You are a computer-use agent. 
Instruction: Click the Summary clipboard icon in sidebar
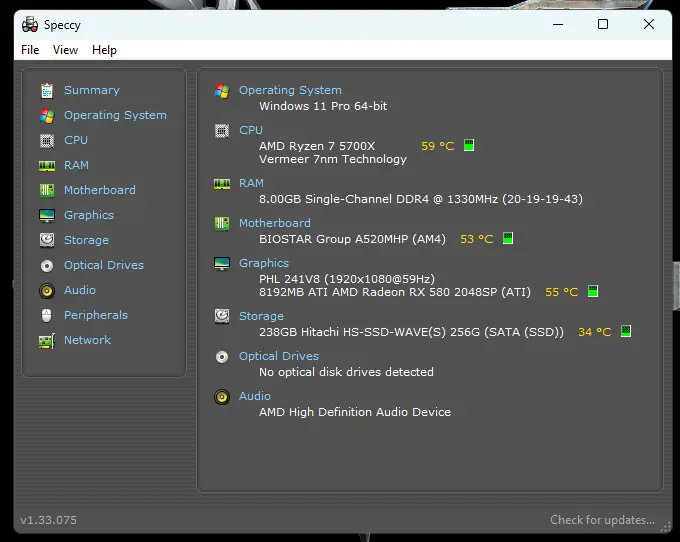47,91
